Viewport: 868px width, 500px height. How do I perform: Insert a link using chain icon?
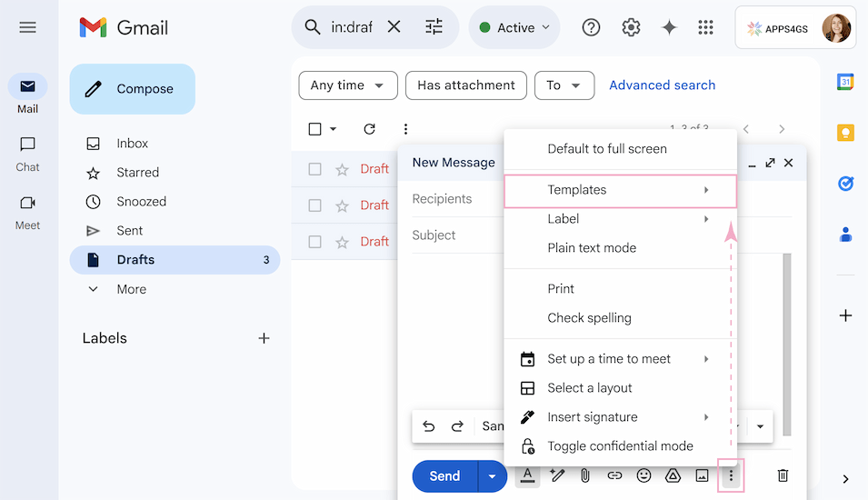tap(614, 475)
